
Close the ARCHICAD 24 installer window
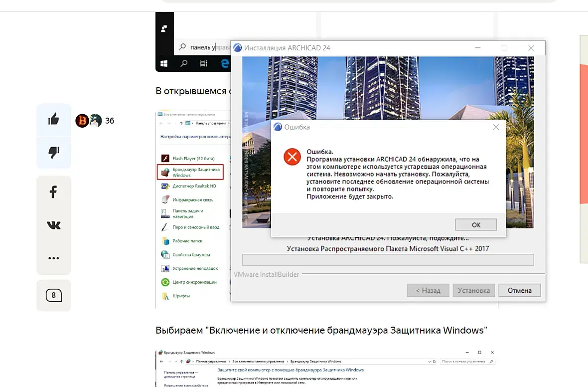pos(531,48)
